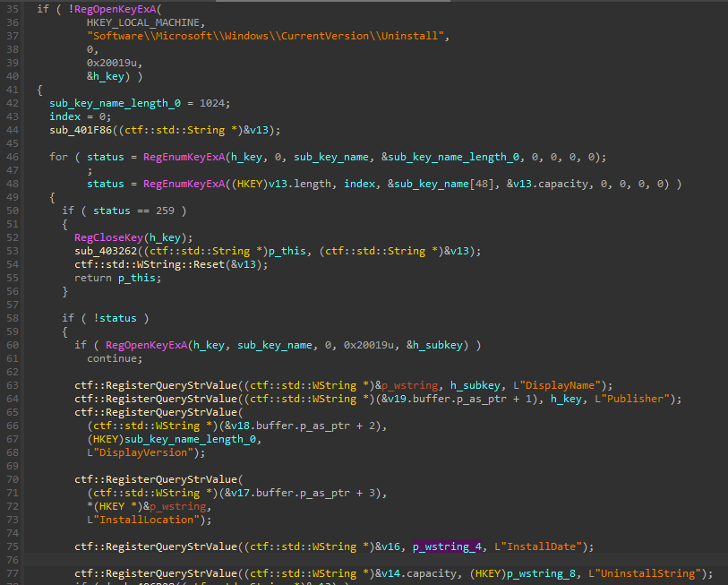Select the 0x20019u value on line 39
The image size is (728, 585).
[111, 63]
